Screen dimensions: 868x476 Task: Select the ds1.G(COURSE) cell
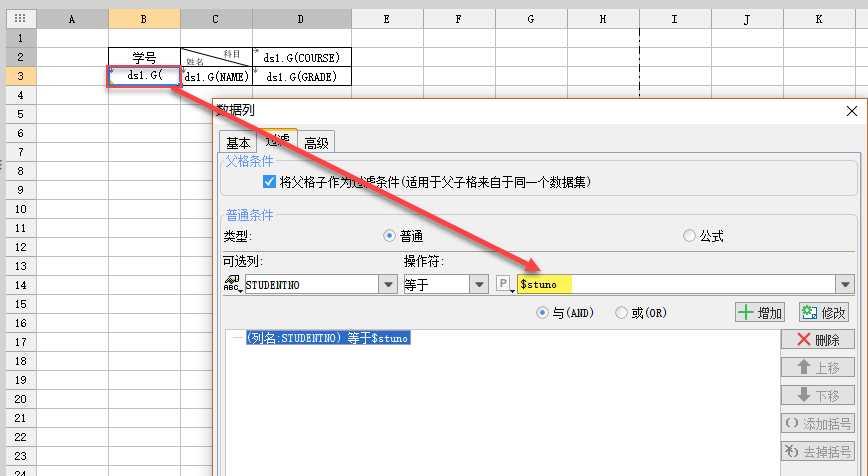(302, 57)
